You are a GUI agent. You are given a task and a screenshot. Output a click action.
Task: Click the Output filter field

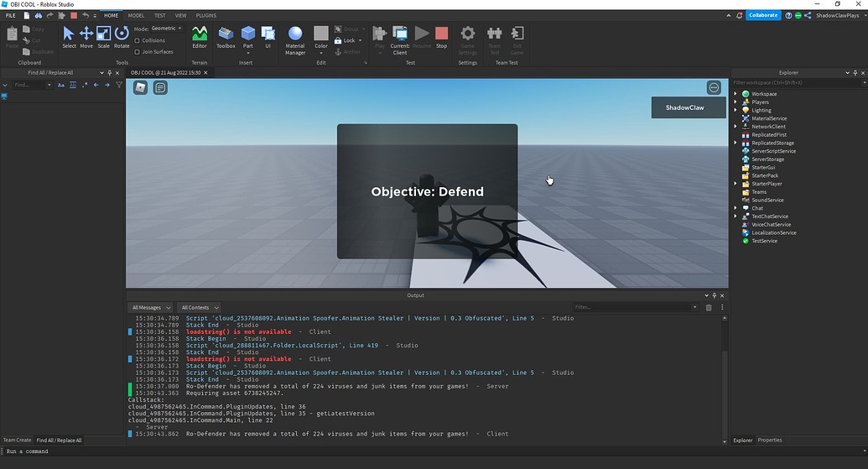click(636, 307)
